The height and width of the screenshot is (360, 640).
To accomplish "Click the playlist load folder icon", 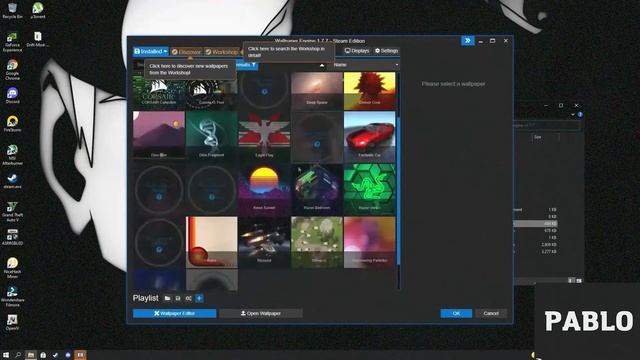I will tap(167, 298).
